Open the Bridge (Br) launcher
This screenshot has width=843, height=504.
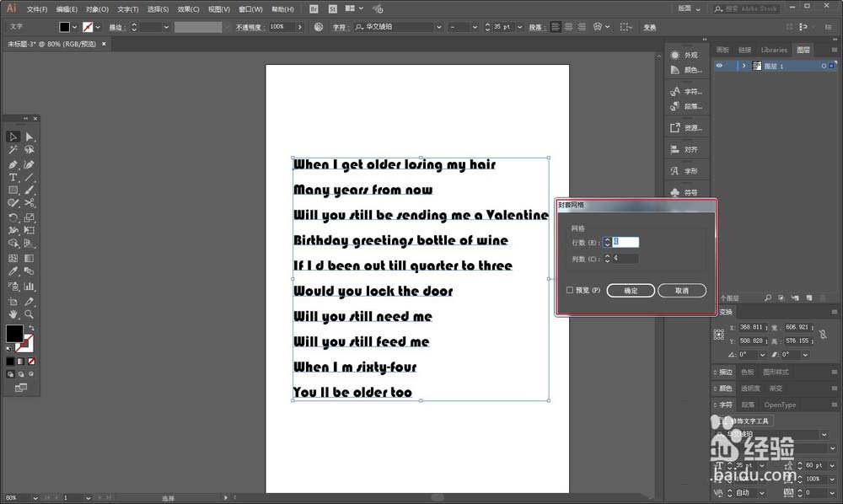tap(314, 8)
